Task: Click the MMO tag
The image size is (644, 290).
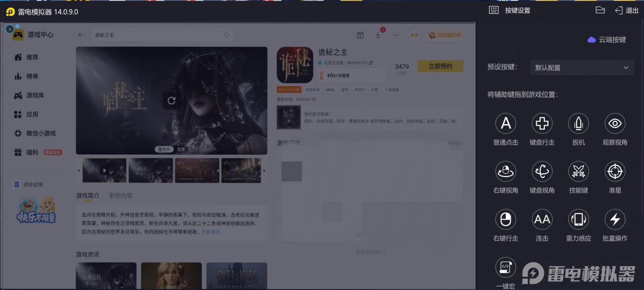Action: click(x=330, y=90)
